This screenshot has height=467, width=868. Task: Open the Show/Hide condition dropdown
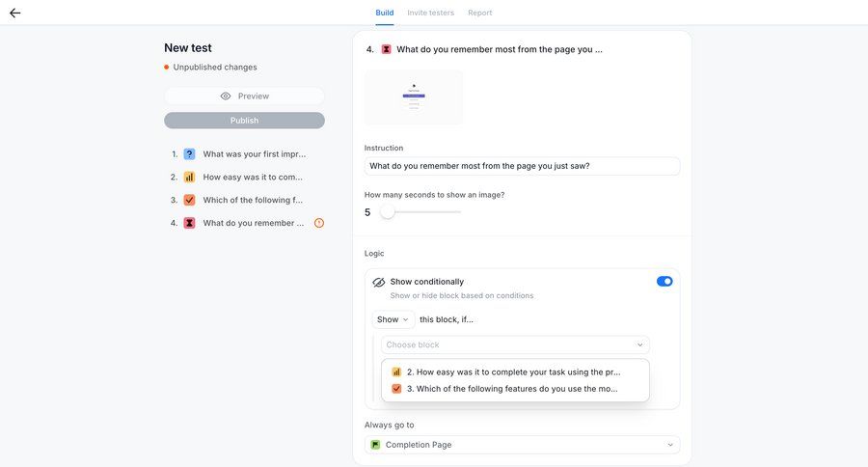pos(393,319)
